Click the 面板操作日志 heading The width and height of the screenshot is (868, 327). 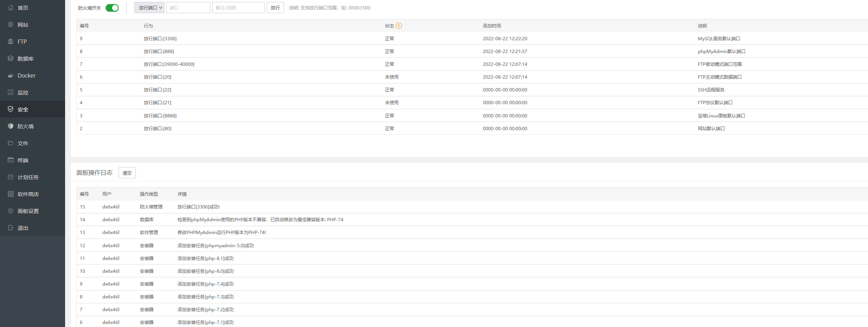tap(94, 172)
